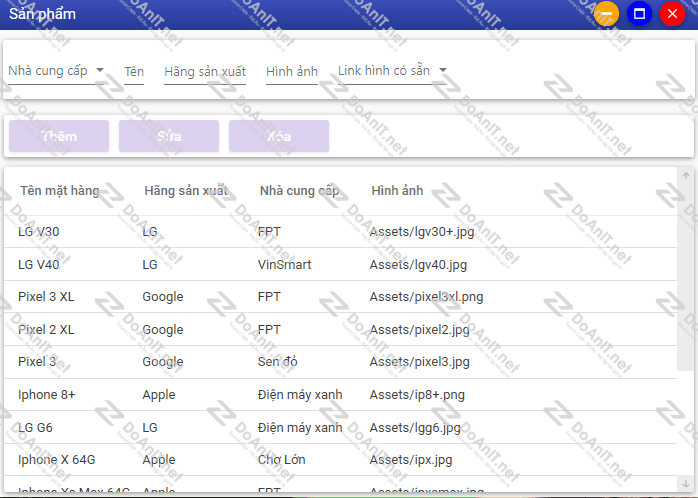Click the Xóa button
Viewport: 698px width, 498px height.
point(279,136)
